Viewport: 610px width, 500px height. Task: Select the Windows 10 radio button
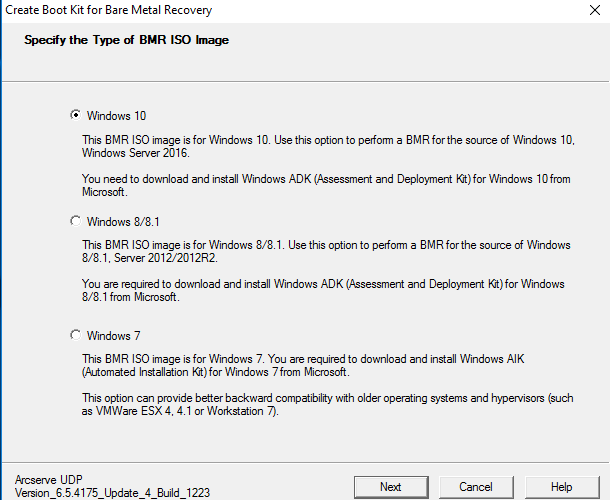(x=75, y=115)
